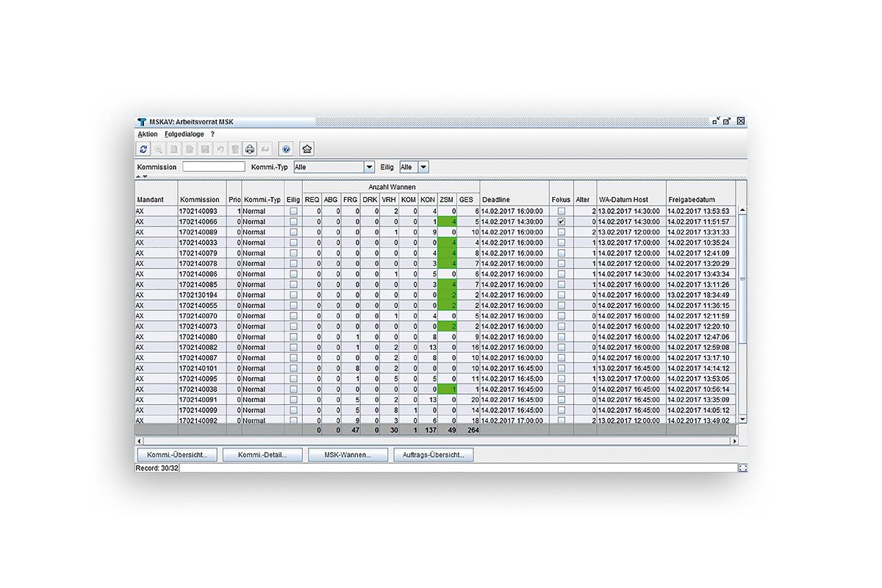Click the green ZSM cell of 1702140066

pos(448,221)
